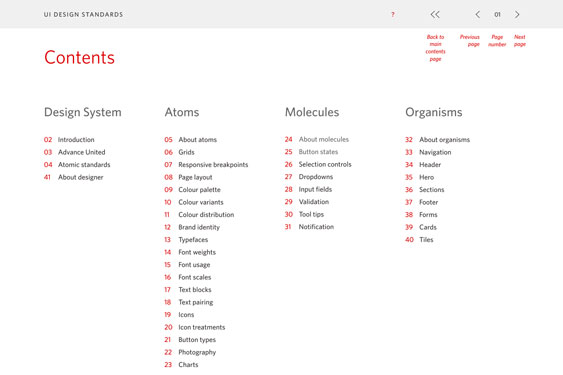Screen dimensions: 563x375
Task: Click the red Contents title
Action: point(79,57)
